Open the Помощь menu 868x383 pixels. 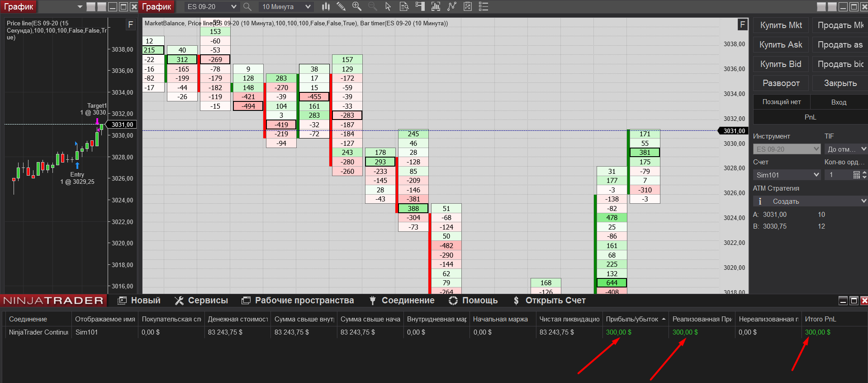click(473, 301)
